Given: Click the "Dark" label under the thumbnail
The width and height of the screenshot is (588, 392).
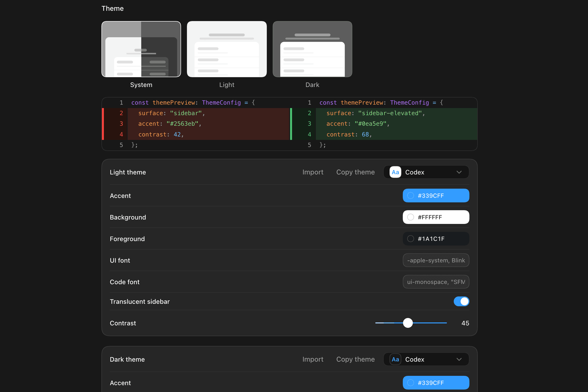Looking at the screenshot, I should click(312, 85).
